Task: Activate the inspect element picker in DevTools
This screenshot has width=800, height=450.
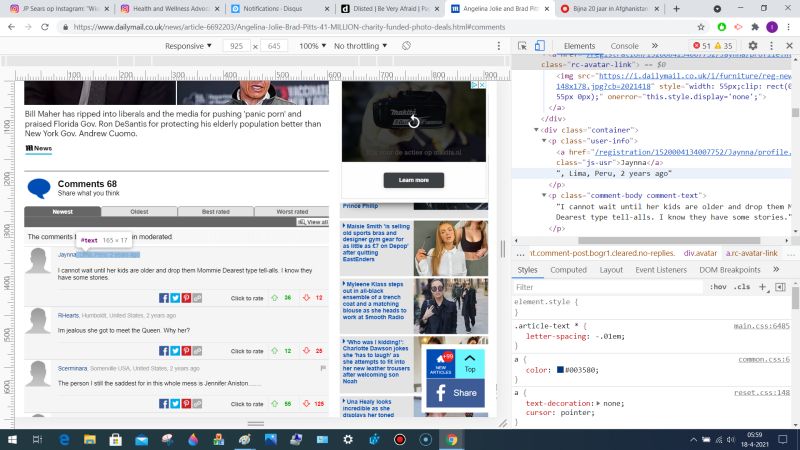Action: tap(523, 46)
